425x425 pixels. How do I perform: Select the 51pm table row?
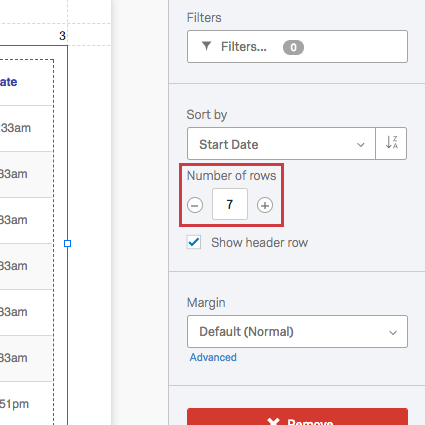(x=27, y=404)
